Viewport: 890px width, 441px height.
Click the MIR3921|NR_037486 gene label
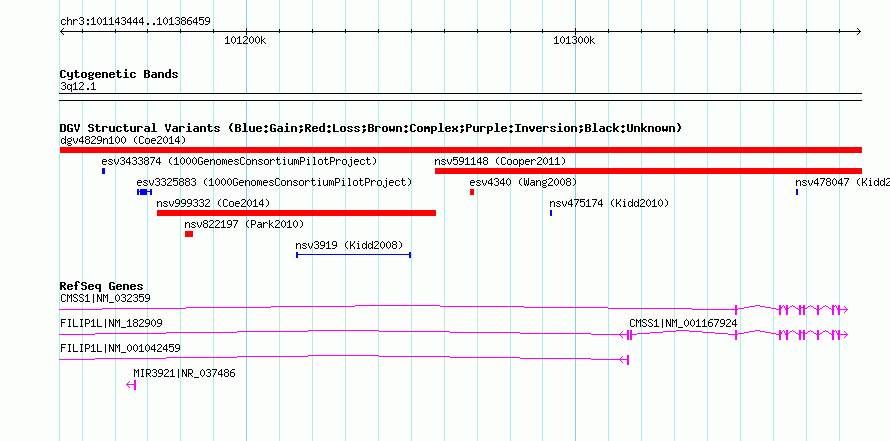[184, 373]
